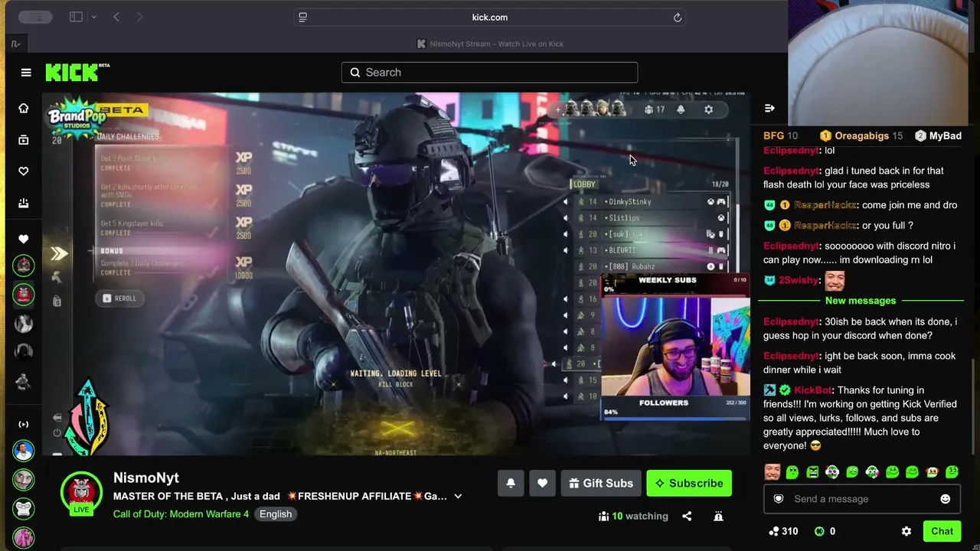The width and height of the screenshot is (980, 551).
Task: Open the Kick hamburger menu
Action: pos(26,73)
